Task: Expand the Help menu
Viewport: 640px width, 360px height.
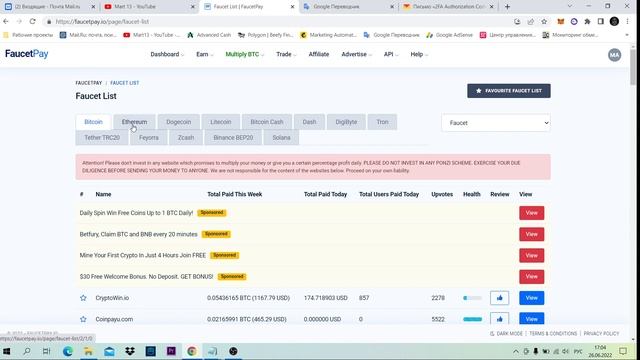Action: [x=419, y=54]
